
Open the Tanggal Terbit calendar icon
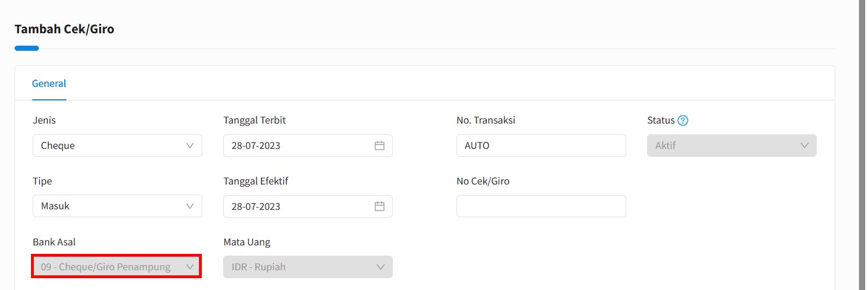379,146
